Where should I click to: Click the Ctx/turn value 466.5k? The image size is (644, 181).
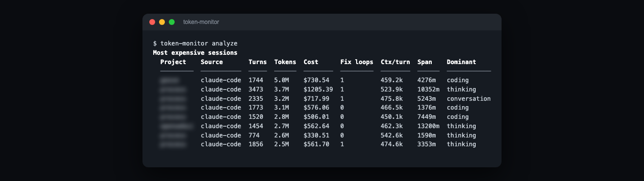tap(392, 108)
